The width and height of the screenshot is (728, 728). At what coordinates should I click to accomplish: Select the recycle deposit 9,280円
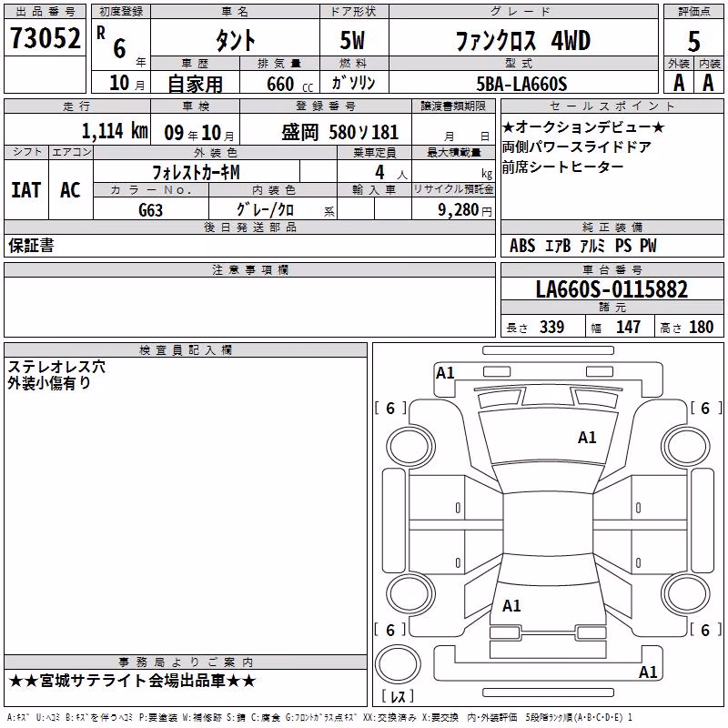click(x=465, y=210)
